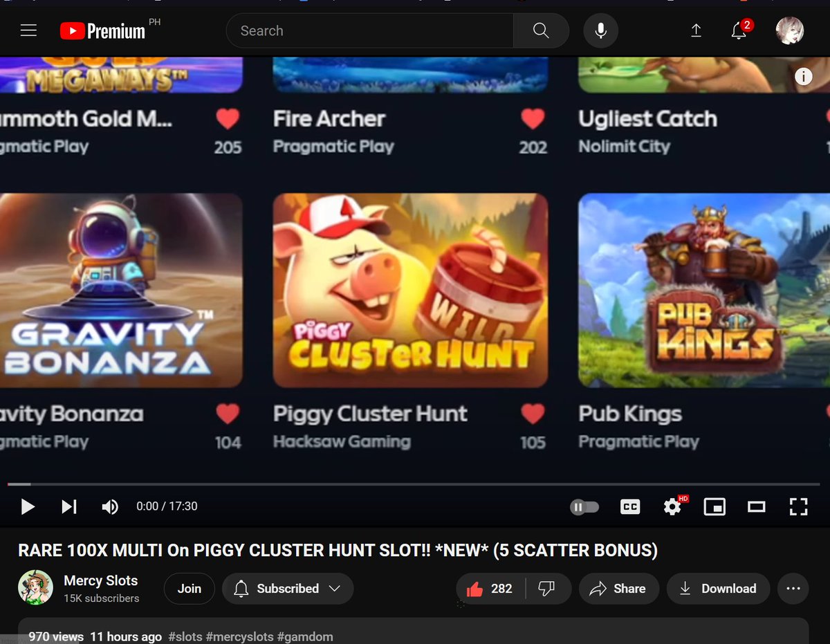The height and width of the screenshot is (644, 830).
Task: Click the magnifying glass search button
Action: point(541,30)
